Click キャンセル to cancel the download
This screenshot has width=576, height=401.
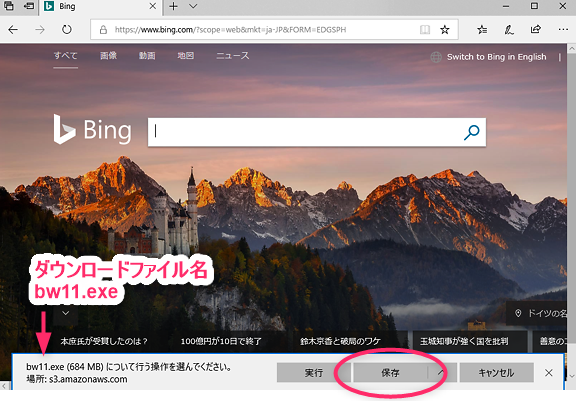point(496,373)
